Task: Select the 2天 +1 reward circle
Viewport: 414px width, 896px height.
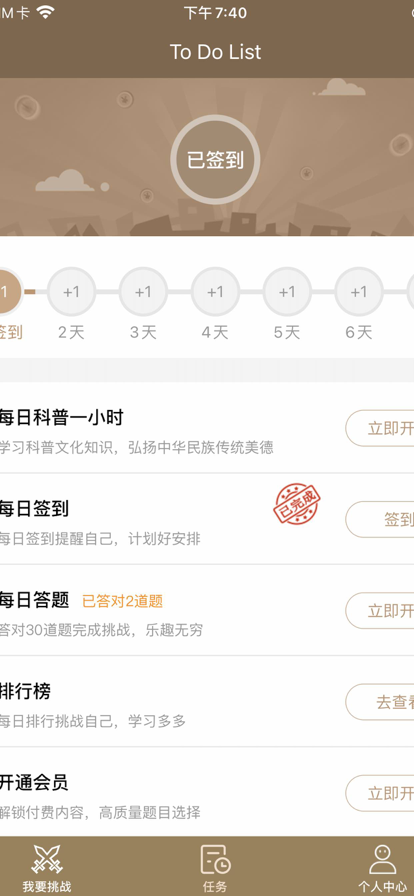Action: 71,292
